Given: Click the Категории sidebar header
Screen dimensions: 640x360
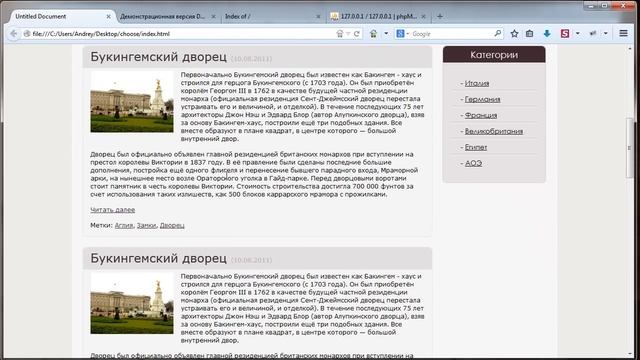Looking at the screenshot, I should coord(494,55).
